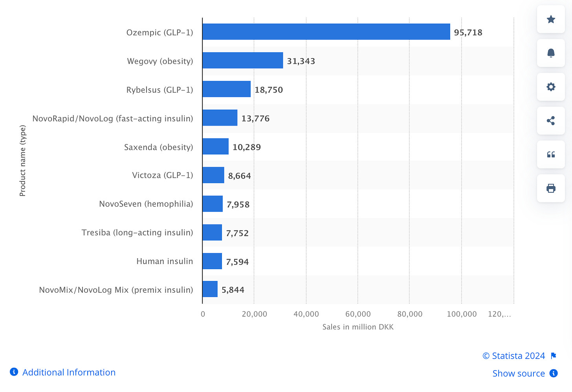
Task: Select the Saxenda (obesity) bar
Action: point(216,146)
